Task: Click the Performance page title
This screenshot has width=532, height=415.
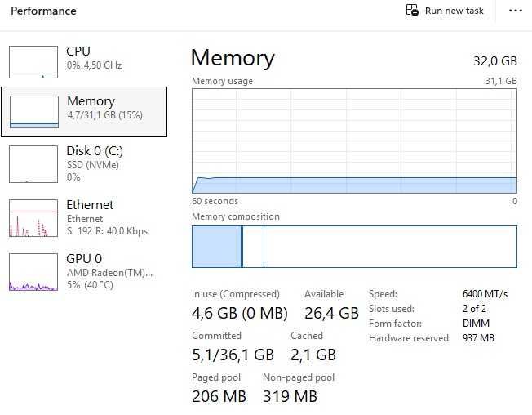Action: pos(43,11)
